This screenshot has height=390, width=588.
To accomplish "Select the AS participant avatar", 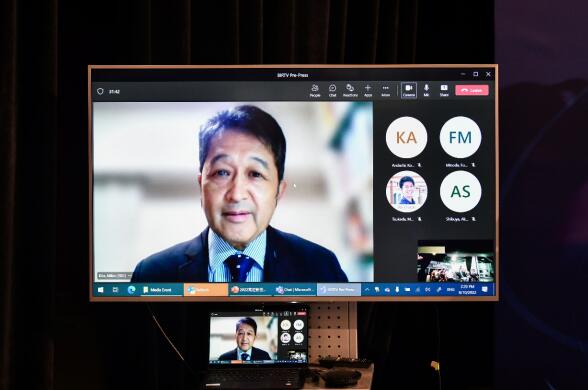I will point(460,191).
